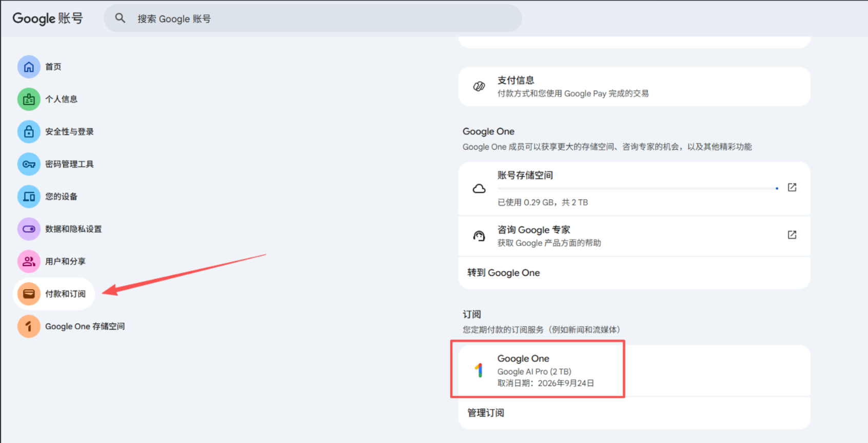868x443 pixels.
Task: Click the home icon beside 首页
Action: 29,67
